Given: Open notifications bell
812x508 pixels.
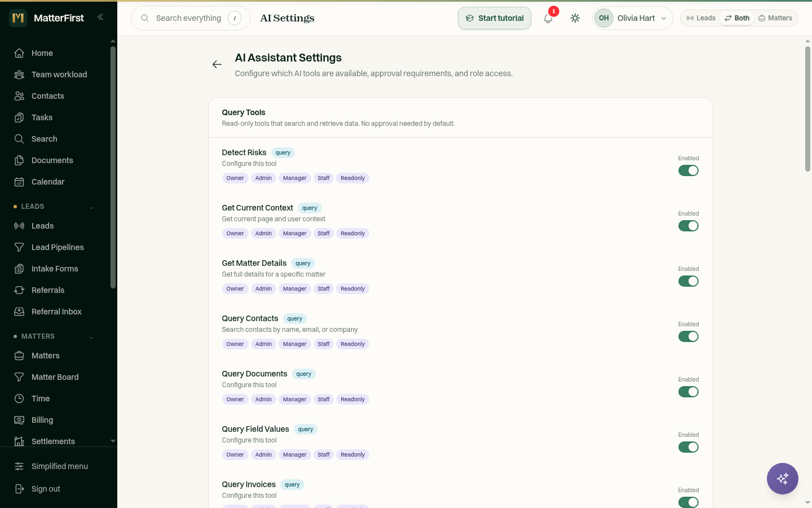Looking at the screenshot, I should coord(548,18).
